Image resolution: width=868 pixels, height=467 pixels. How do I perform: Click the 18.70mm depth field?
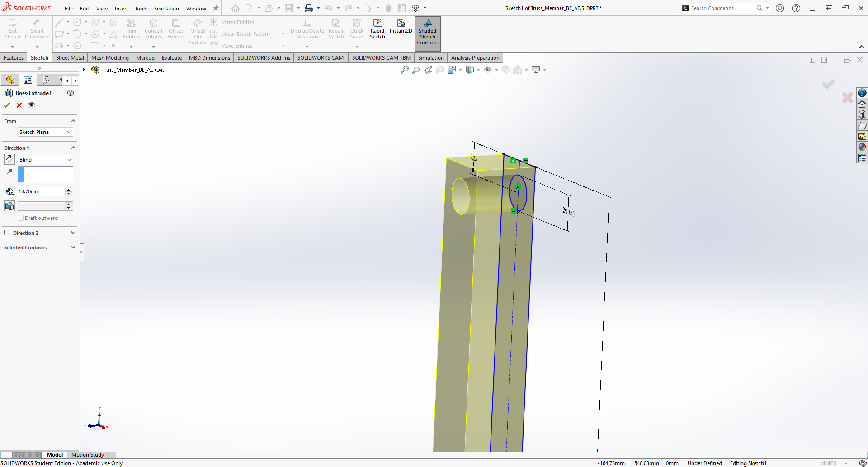pos(41,191)
